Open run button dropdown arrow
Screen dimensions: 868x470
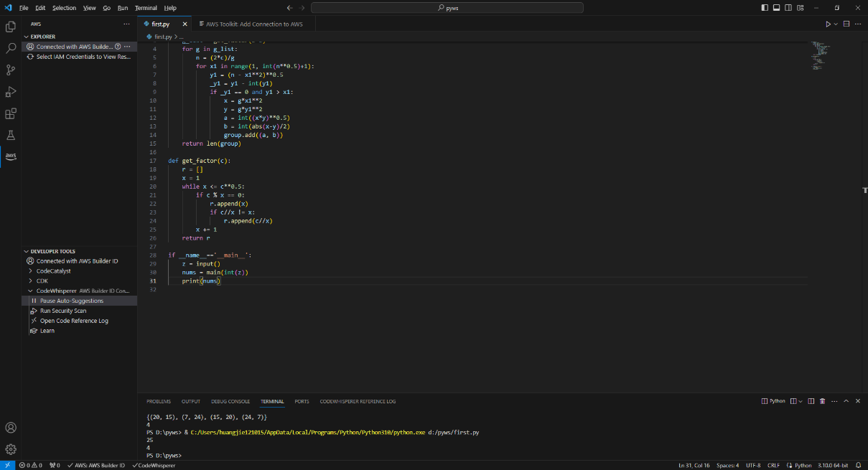(x=836, y=24)
